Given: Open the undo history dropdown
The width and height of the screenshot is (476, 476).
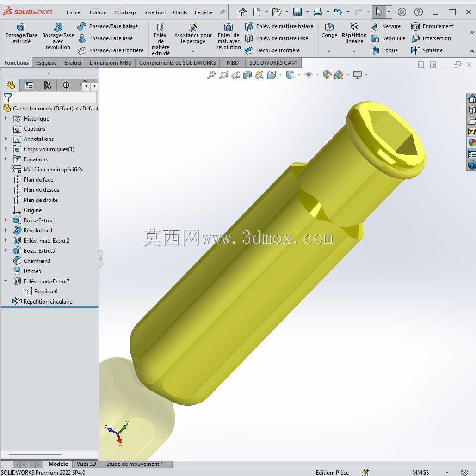Looking at the screenshot, I should coord(348,12).
